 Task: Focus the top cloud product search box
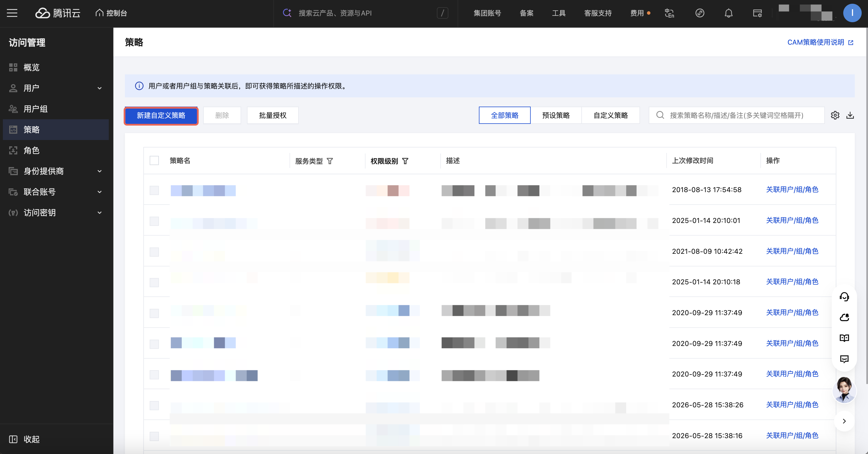point(366,13)
